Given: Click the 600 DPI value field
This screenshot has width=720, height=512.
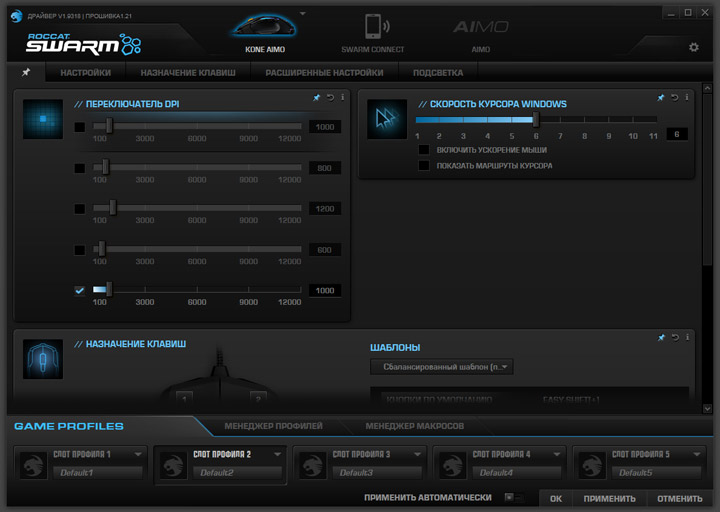Looking at the screenshot, I should click(x=325, y=250).
